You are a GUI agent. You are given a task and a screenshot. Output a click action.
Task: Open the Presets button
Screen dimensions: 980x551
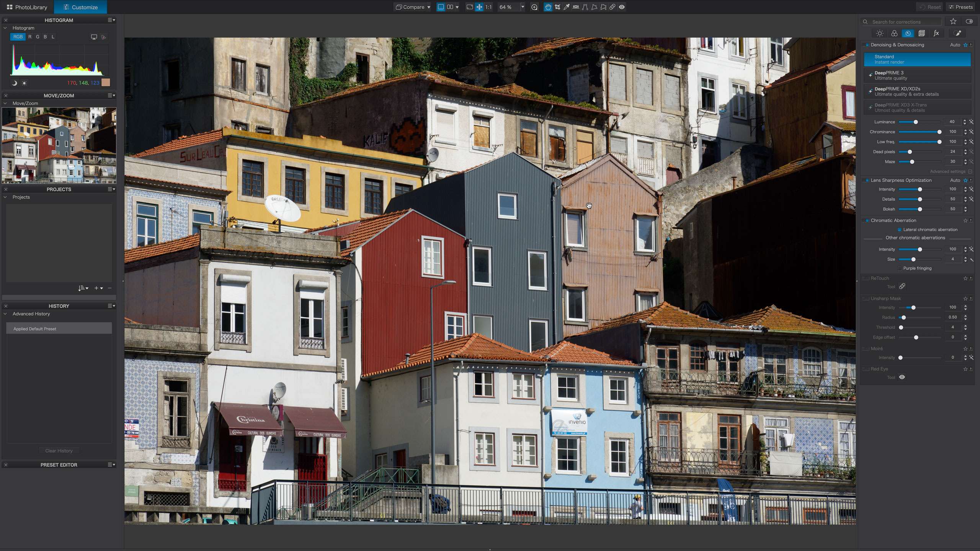point(960,7)
